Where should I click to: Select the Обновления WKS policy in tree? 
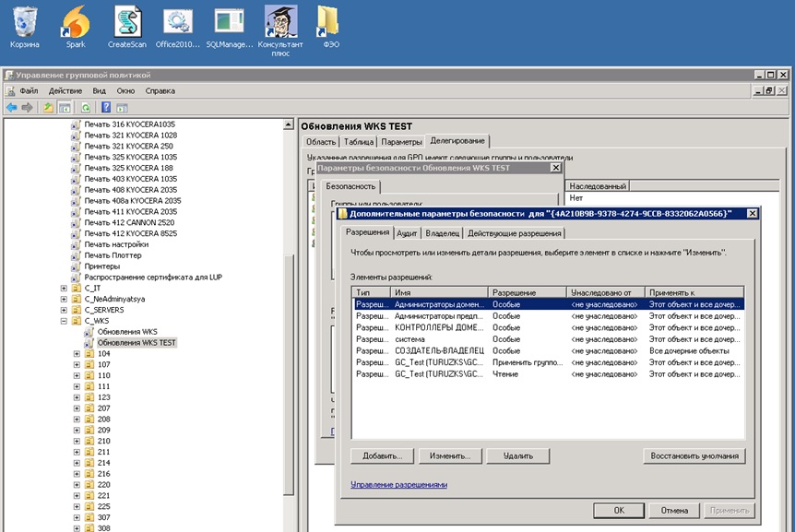[x=127, y=332]
